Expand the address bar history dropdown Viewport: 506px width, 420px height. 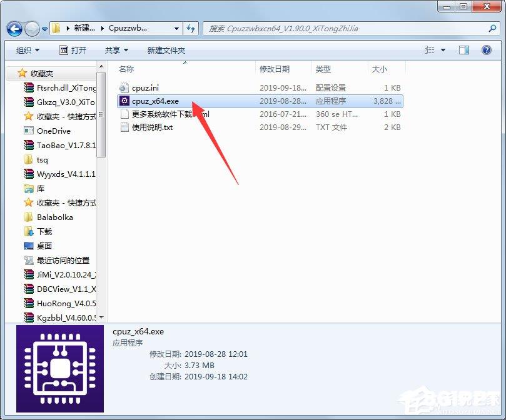click(176, 28)
